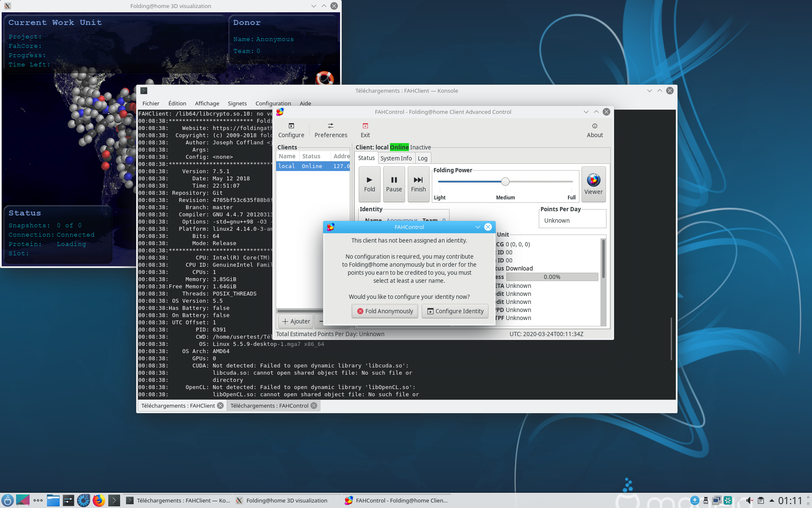This screenshot has width=812, height=508.
Task: Click the Finish button
Action: tap(418, 184)
